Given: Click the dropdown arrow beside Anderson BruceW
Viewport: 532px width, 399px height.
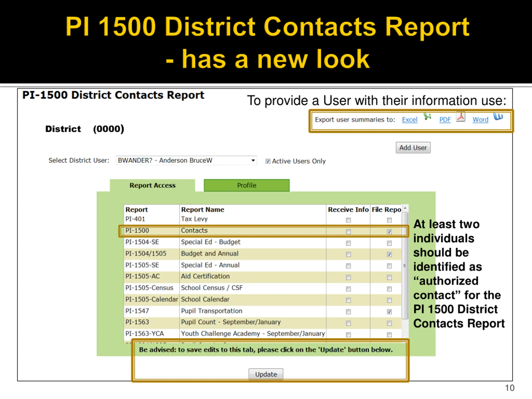Looking at the screenshot, I should point(253,160).
